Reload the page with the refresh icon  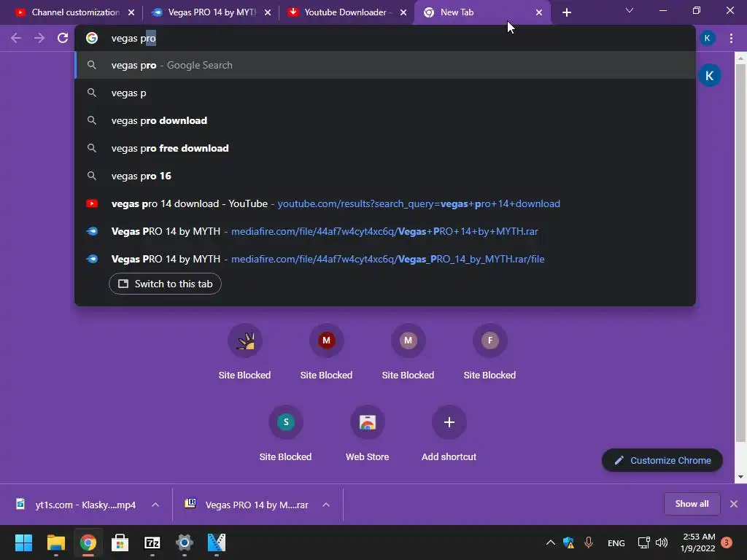(63, 38)
